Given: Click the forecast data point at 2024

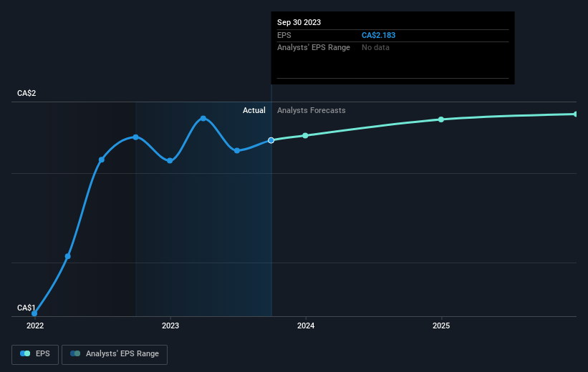Looking at the screenshot, I should pos(305,136).
